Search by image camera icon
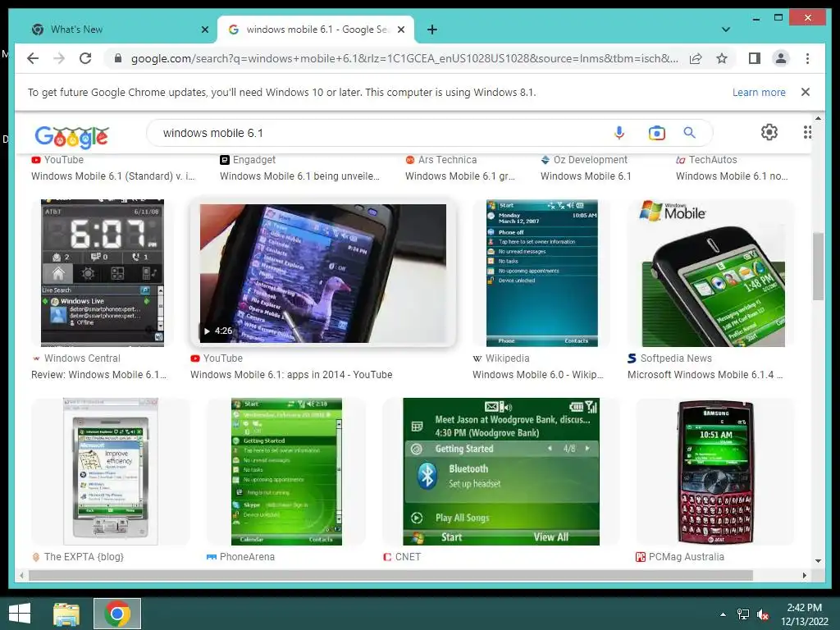The height and width of the screenshot is (630, 840). coord(657,133)
